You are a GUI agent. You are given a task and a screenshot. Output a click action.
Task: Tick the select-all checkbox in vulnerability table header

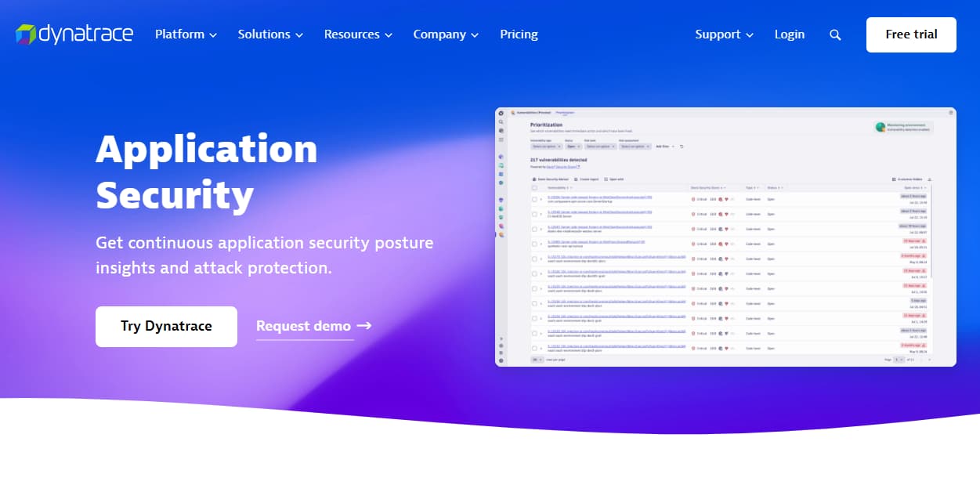[534, 188]
